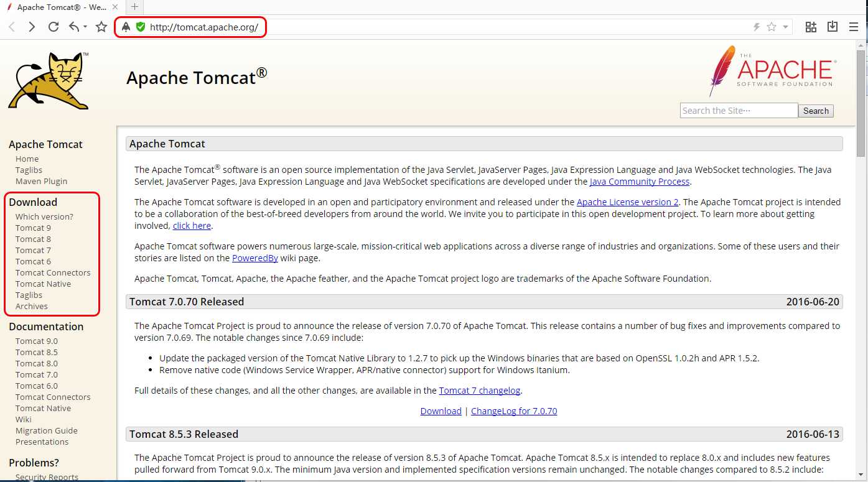This screenshot has width=868, height=482.
Task: Go back with the browser back arrow
Action: pyautogui.click(x=11, y=27)
